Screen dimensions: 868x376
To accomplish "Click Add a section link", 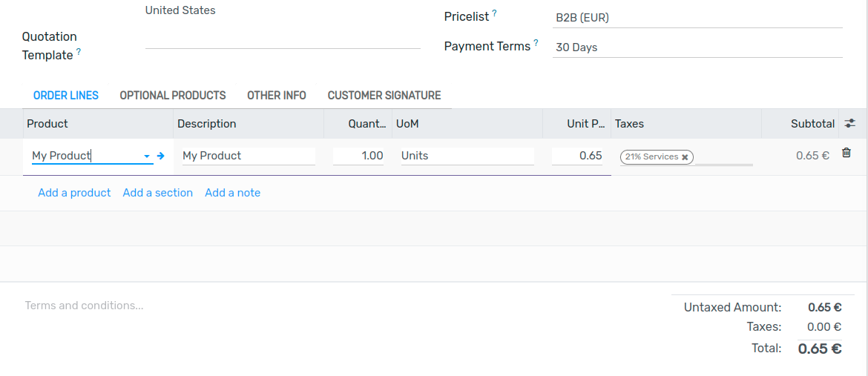I will click(158, 193).
